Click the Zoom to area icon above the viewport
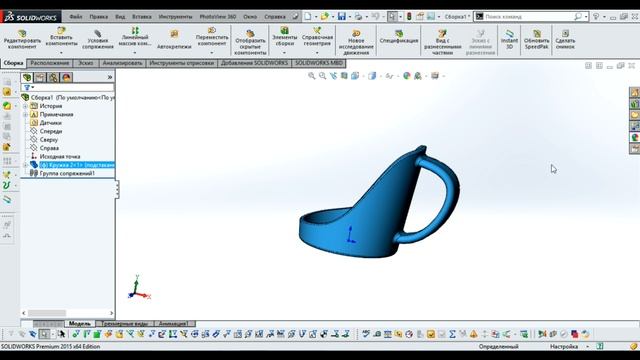640x360 pixels. click(322, 76)
